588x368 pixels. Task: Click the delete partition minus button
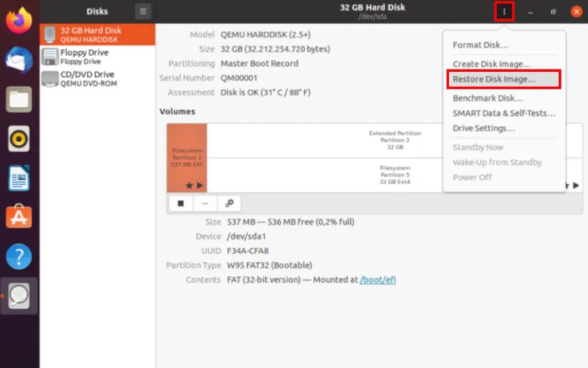coord(205,203)
